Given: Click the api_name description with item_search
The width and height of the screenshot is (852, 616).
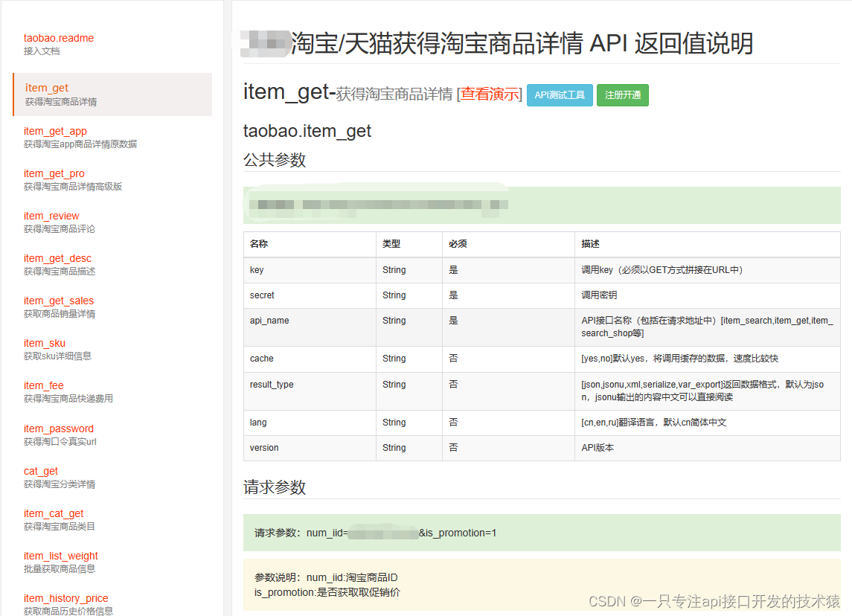Looking at the screenshot, I should 708,327.
